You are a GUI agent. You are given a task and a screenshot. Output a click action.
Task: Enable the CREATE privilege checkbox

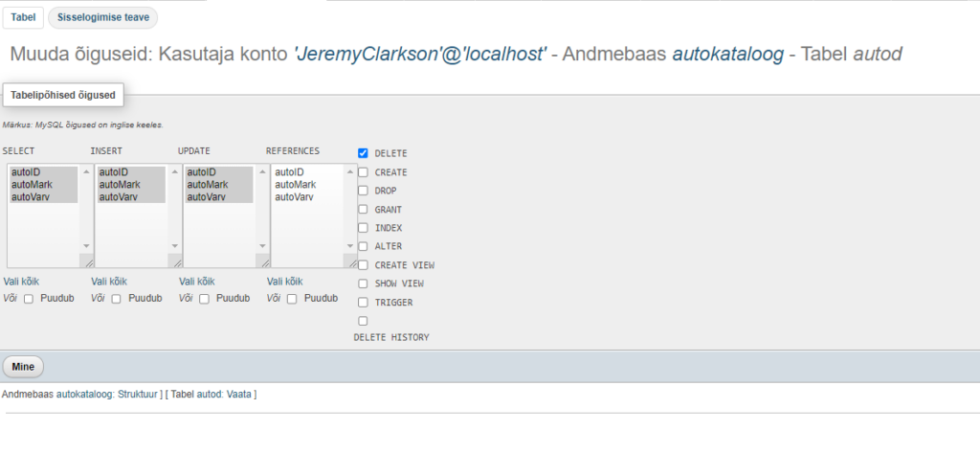coord(363,172)
